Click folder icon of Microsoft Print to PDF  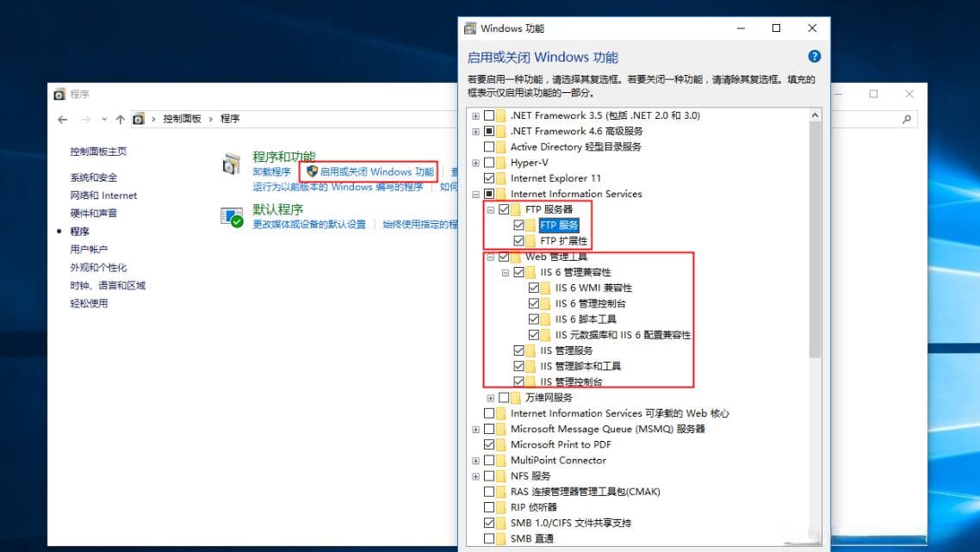(x=501, y=444)
